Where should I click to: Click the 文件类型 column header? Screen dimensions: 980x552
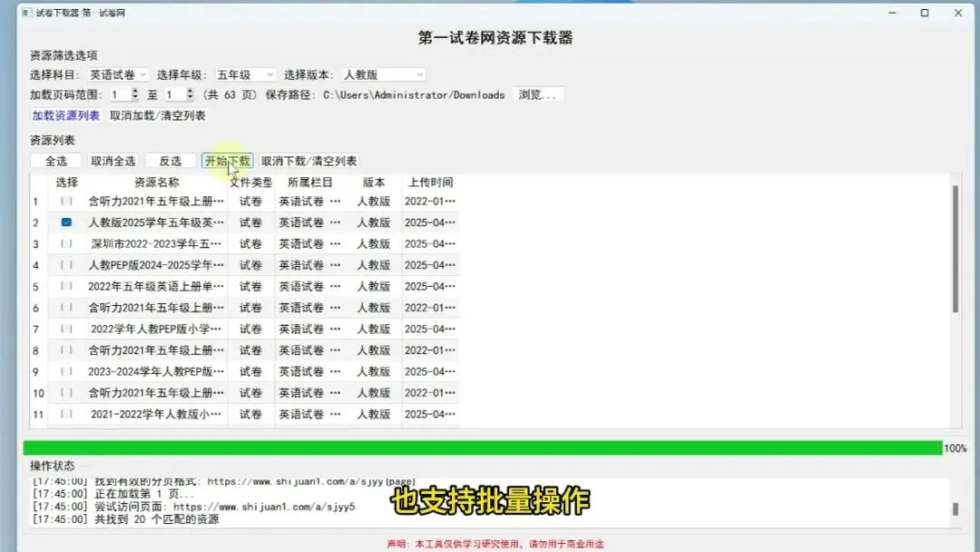(x=250, y=182)
